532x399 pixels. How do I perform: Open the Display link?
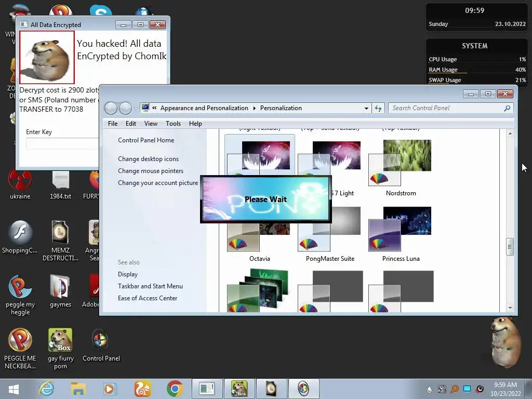pos(128,274)
